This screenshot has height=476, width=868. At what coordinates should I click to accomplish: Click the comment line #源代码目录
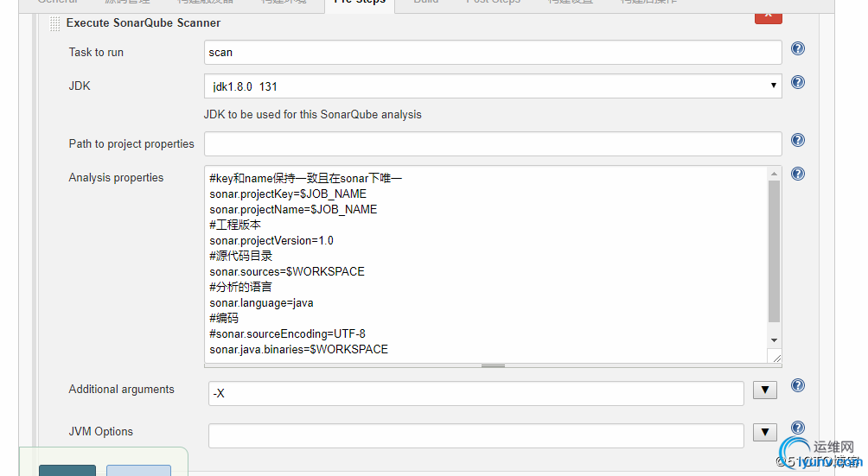tap(241, 256)
